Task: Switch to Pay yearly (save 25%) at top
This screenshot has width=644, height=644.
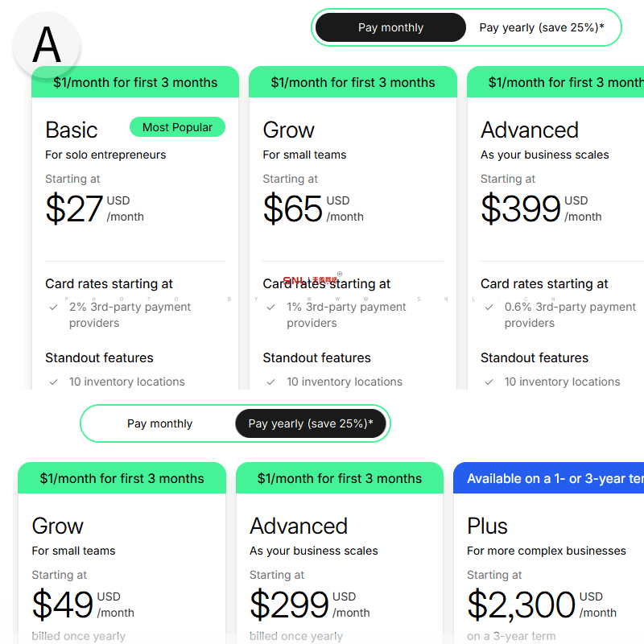Action: pyautogui.click(x=543, y=27)
